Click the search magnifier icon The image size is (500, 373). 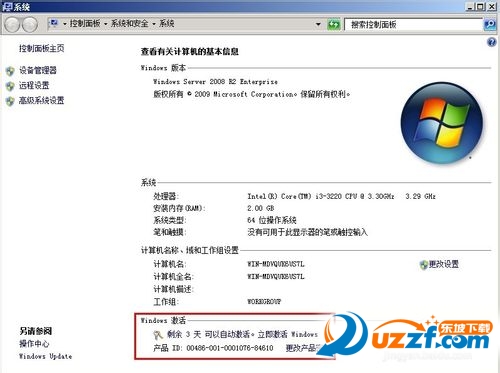pyautogui.click(x=490, y=24)
